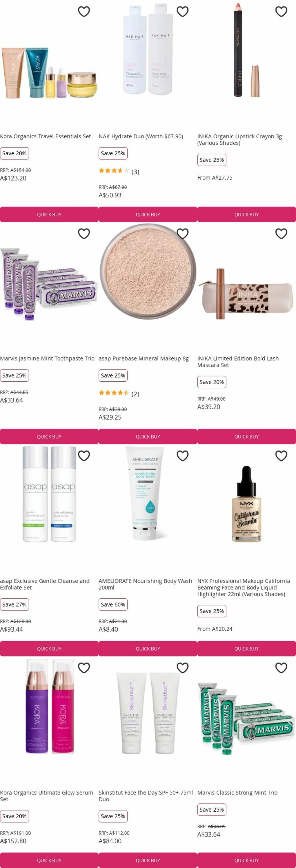Wishlist the Kora Organics Ultimate Glow Serum Set
This screenshot has width=296, height=868.
(84, 667)
